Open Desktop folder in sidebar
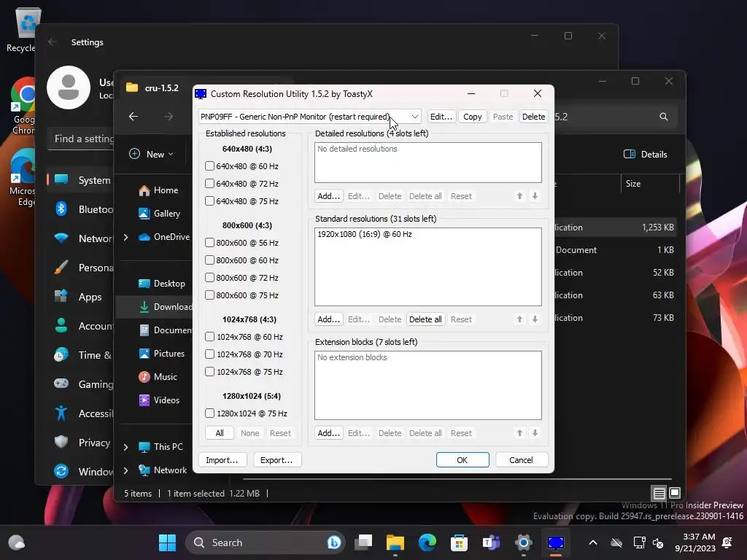The width and height of the screenshot is (747, 560). click(162, 284)
